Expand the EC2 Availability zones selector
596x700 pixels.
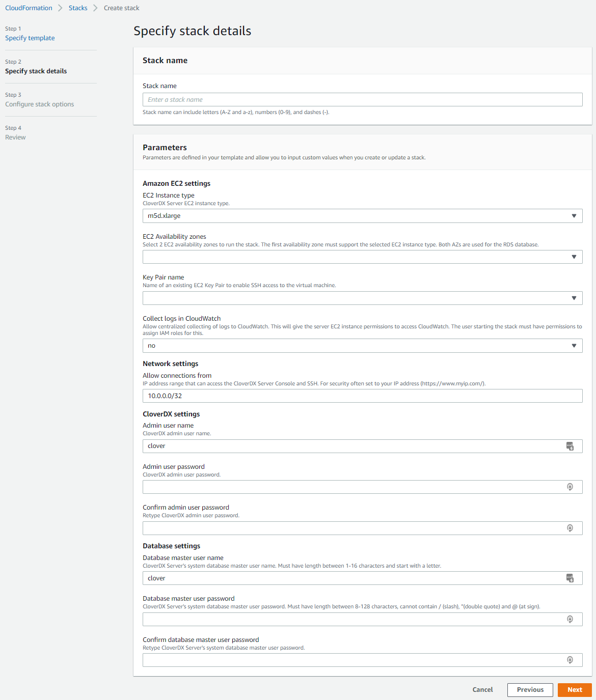tap(575, 257)
